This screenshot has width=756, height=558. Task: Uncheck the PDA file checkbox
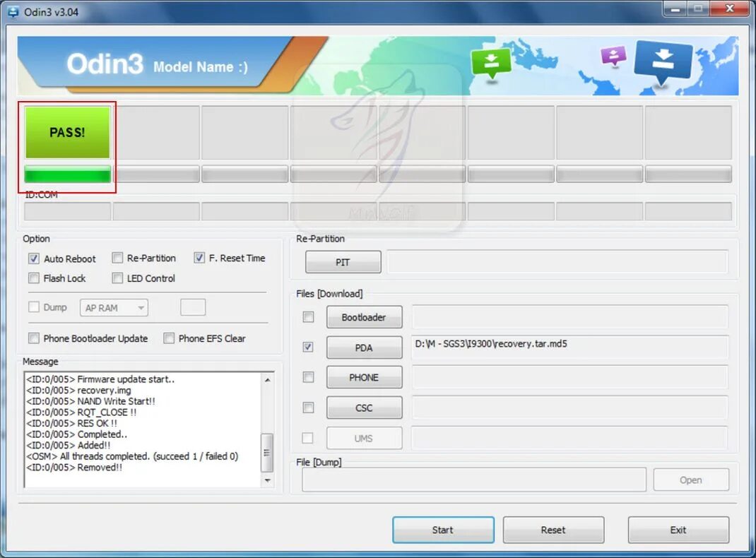coord(308,347)
